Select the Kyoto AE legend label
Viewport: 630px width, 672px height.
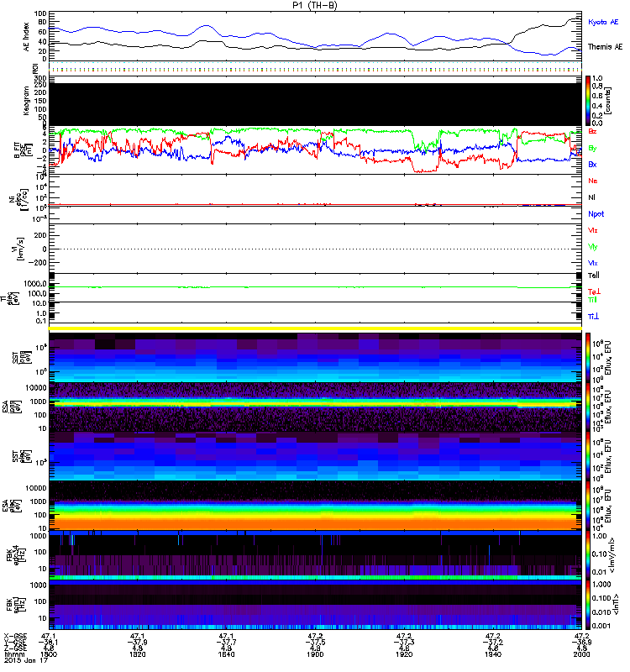coord(603,22)
